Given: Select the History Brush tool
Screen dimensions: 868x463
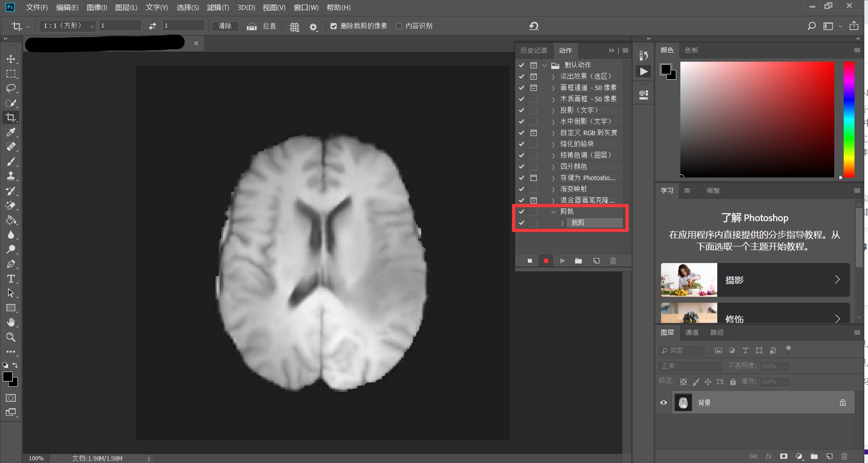Looking at the screenshot, I should [11, 191].
